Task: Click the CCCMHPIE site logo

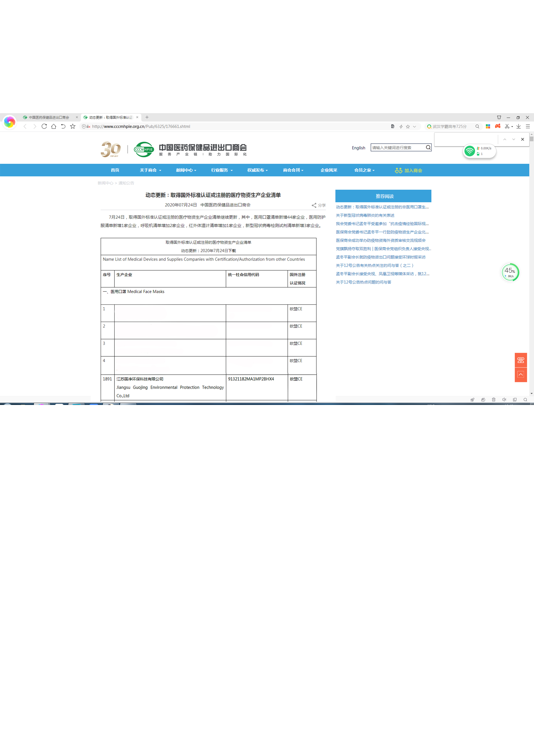Action: (144, 150)
